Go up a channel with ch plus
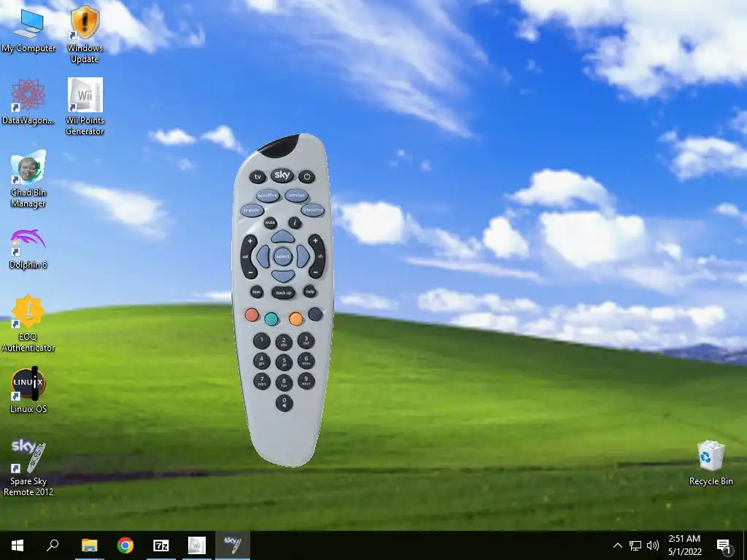747x560 pixels. pyautogui.click(x=315, y=241)
